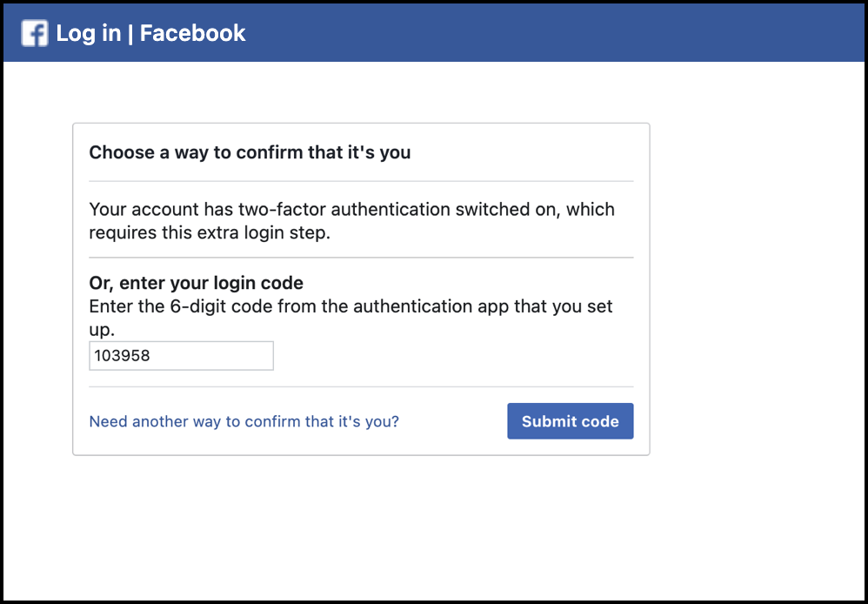Select the "Or, enter your login code" label
This screenshot has width=868, height=604.
click(x=196, y=283)
